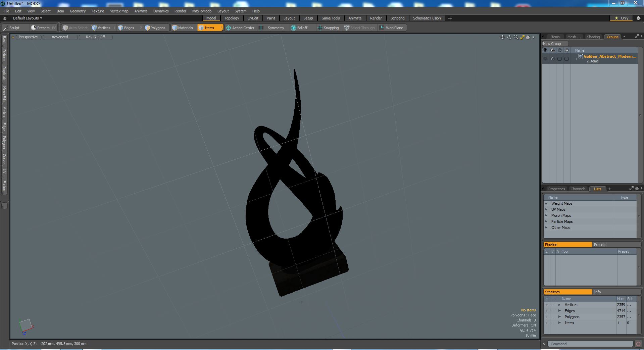Open the Default Layouts dropdown
Screen dimensions: 644x350
(x=28, y=18)
